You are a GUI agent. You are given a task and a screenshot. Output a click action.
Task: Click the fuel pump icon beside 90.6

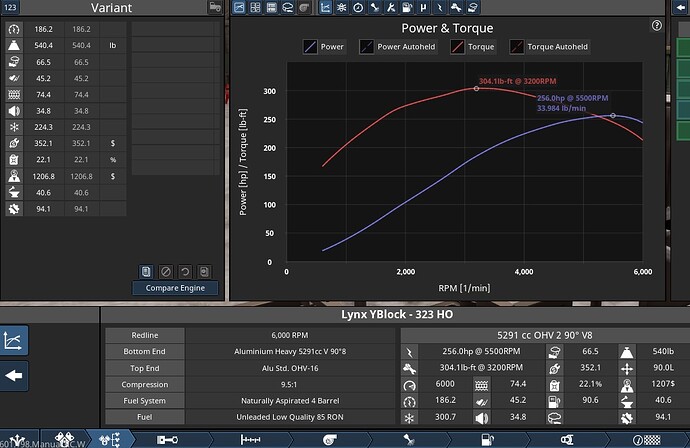554,401
